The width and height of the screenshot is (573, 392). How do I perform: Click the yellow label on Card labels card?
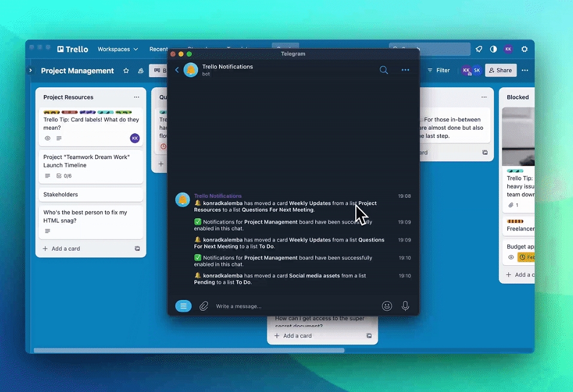51,112
